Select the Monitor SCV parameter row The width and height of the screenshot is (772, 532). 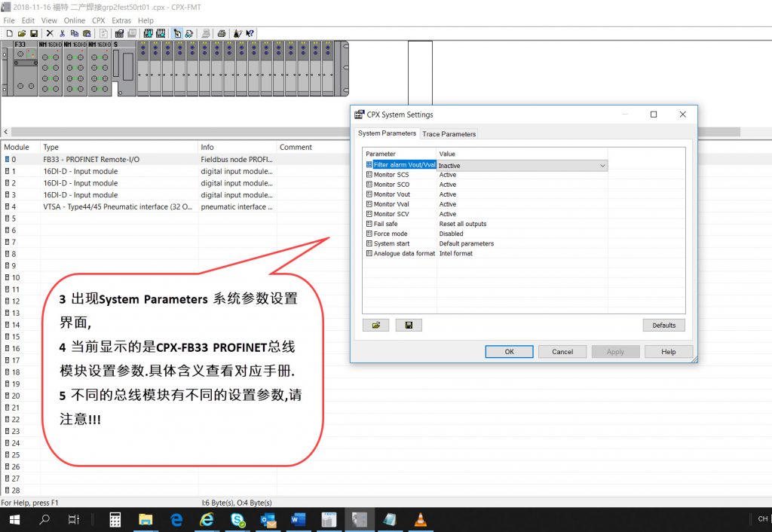pyautogui.click(x=486, y=214)
